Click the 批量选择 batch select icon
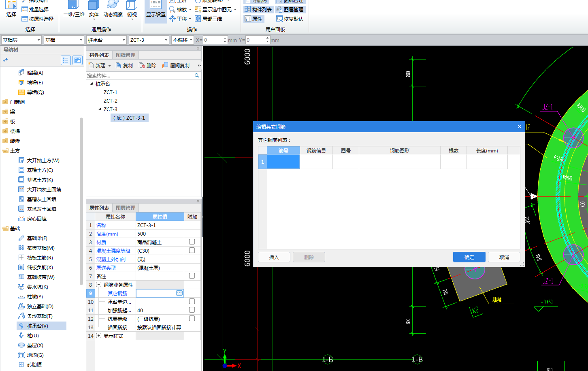 25,9
